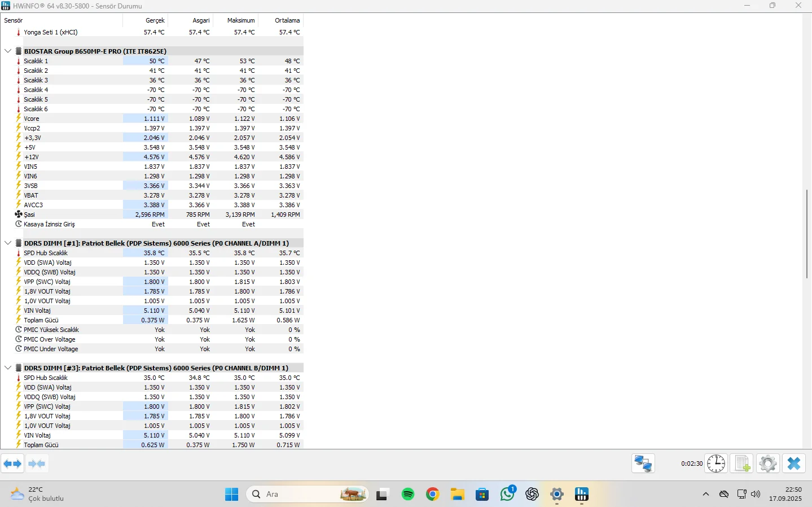Screen dimensions: 812x507
Task: Open Microsoft Store from the taskbar
Action: [x=482, y=495]
